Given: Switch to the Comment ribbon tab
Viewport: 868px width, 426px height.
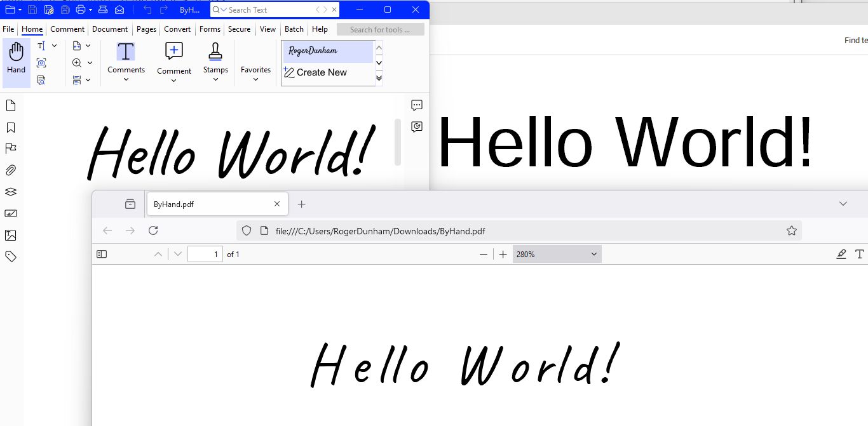Looking at the screenshot, I should pyautogui.click(x=67, y=29).
